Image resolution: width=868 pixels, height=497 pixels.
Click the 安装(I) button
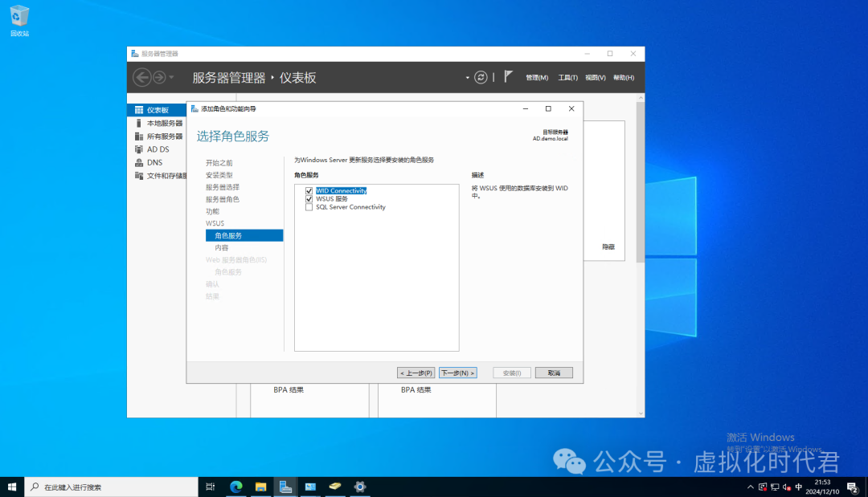click(512, 373)
